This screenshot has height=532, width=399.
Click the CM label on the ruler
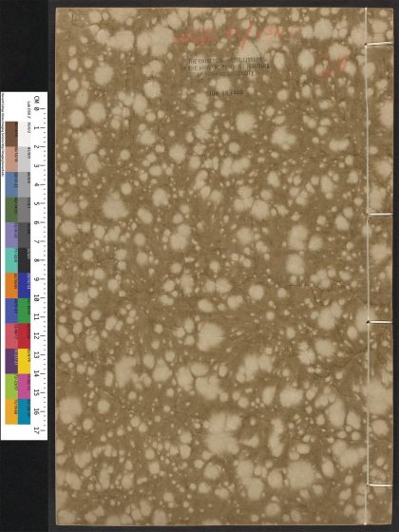tap(37, 100)
